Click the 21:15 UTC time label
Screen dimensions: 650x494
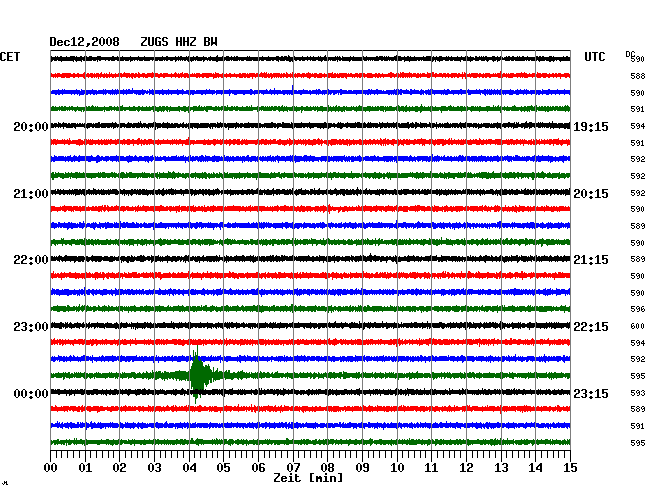(591, 260)
